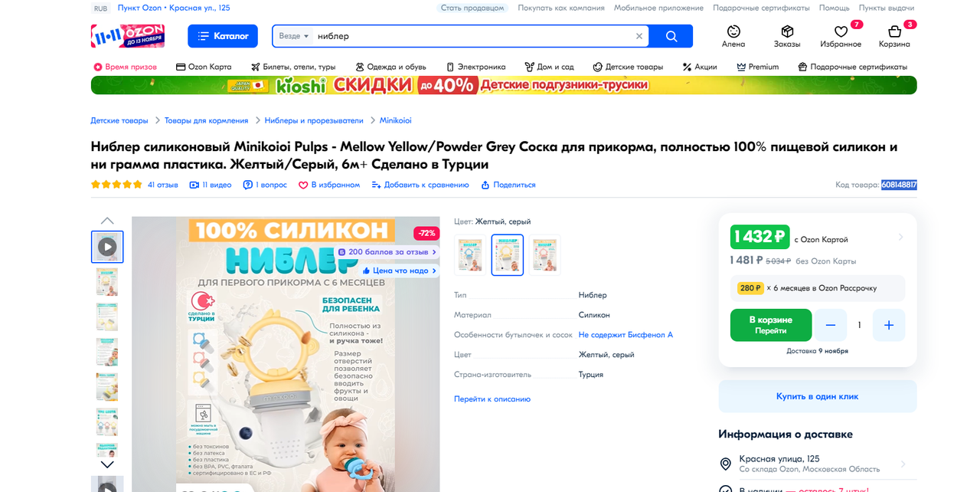Clear the search field with X icon
980x492 pixels.
[639, 36]
